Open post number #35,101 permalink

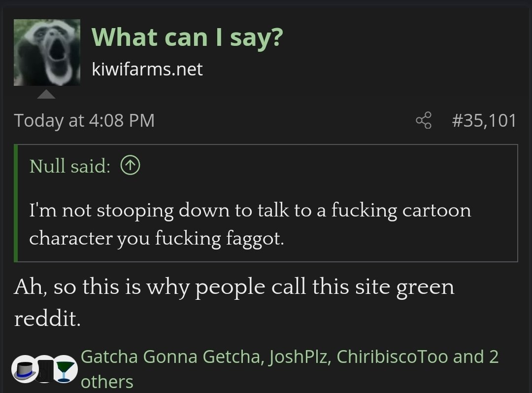[484, 120]
